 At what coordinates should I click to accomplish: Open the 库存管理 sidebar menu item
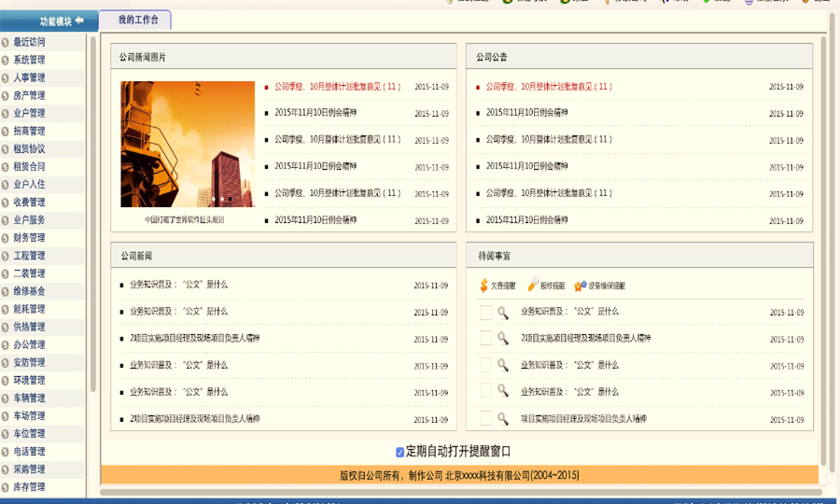click(x=29, y=487)
